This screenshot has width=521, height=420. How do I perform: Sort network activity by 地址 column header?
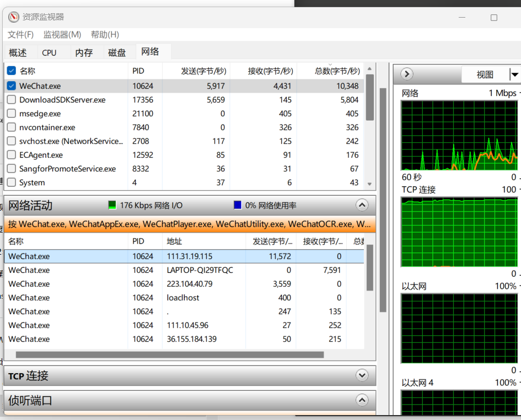[x=204, y=241]
